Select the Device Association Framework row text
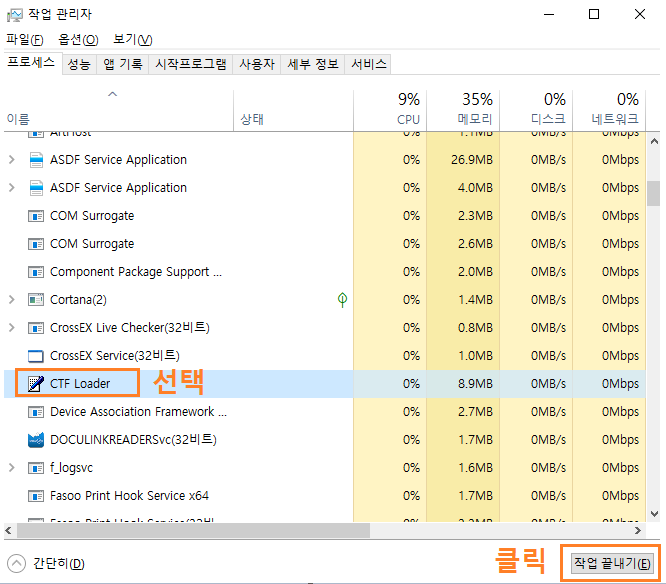Viewport: 666px width, 584px height. click(x=138, y=412)
